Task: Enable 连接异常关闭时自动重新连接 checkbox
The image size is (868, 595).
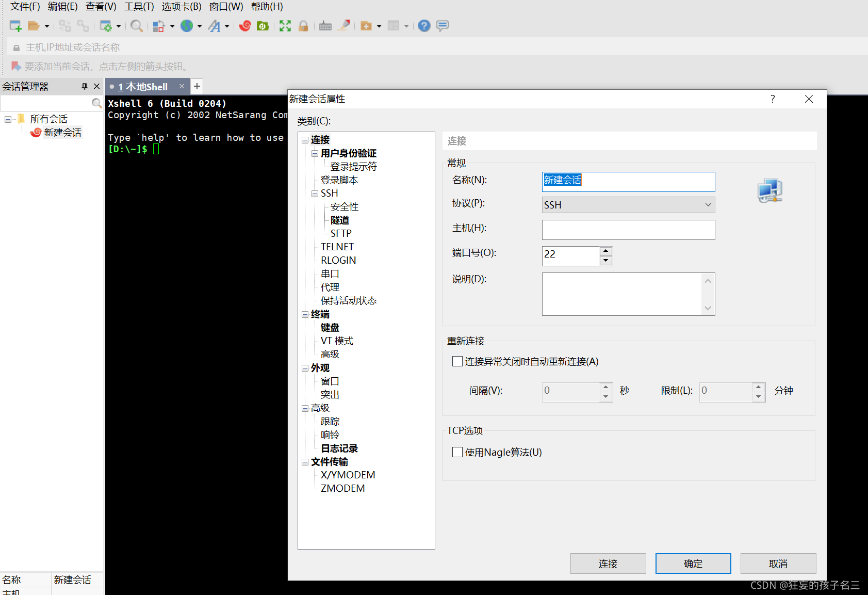Action: [x=457, y=361]
